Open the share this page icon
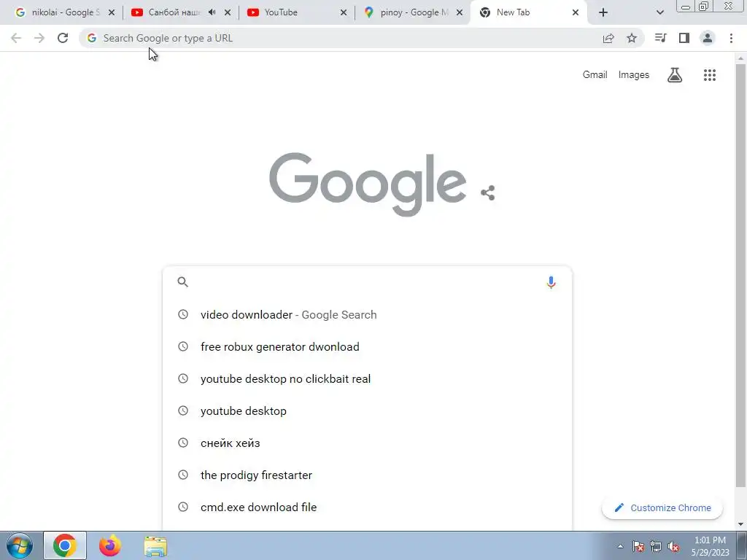The width and height of the screenshot is (747, 560). pos(608,38)
